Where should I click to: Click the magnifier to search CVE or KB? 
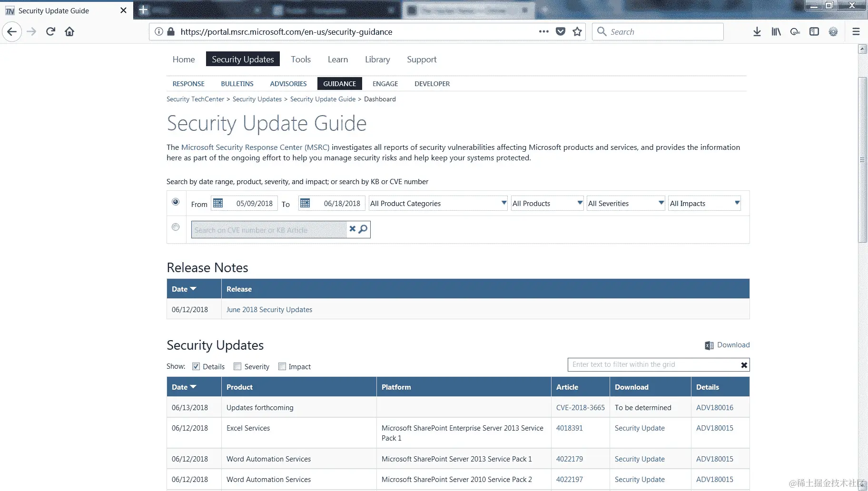363,229
